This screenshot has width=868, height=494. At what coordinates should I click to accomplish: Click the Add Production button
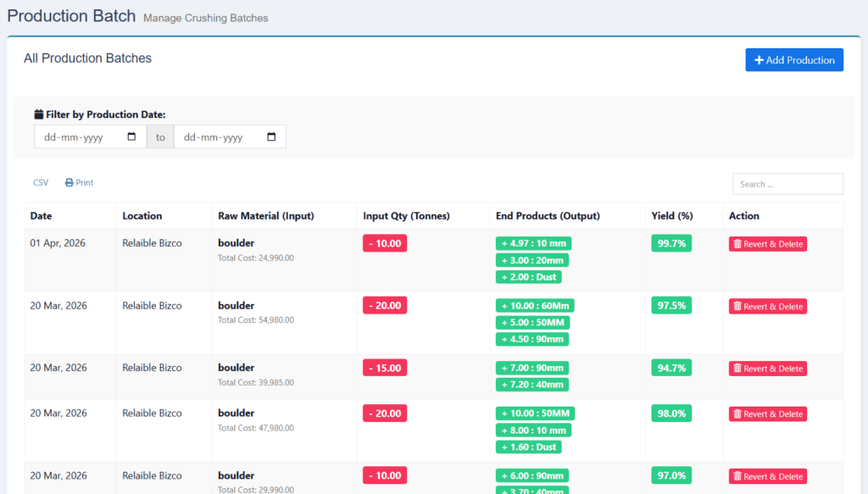793,60
